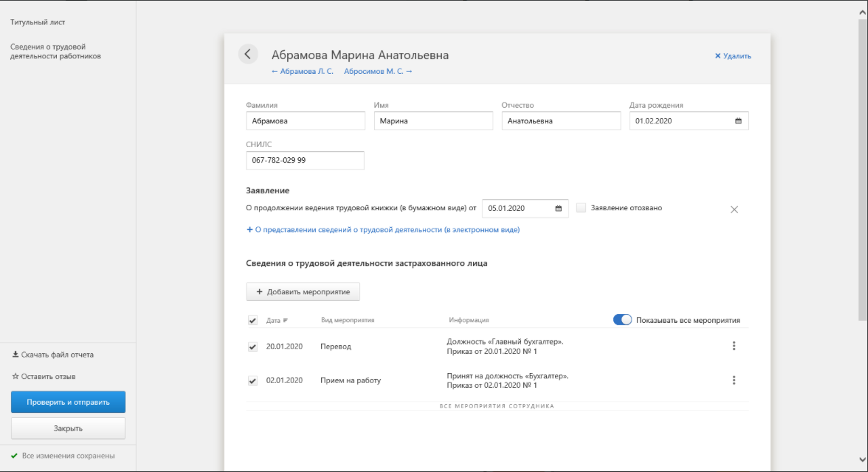868x472 pixels.
Task: Focus the Отчество input field
Action: coord(561,121)
